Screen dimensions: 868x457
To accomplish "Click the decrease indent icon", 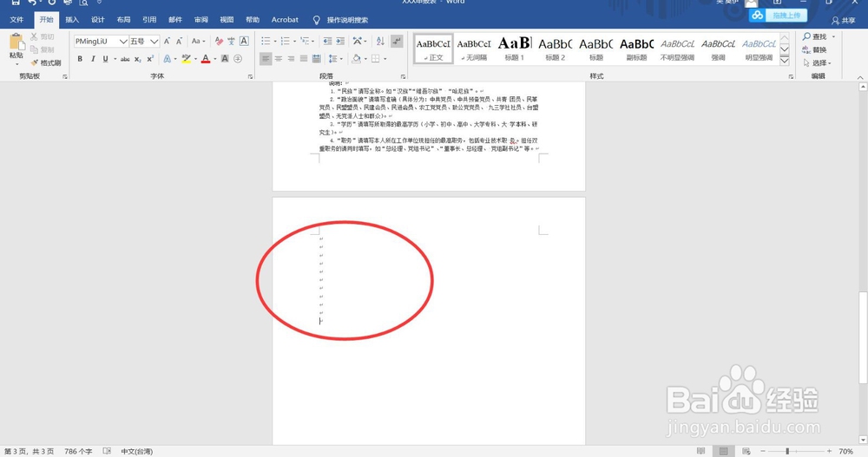I will point(328,42).
